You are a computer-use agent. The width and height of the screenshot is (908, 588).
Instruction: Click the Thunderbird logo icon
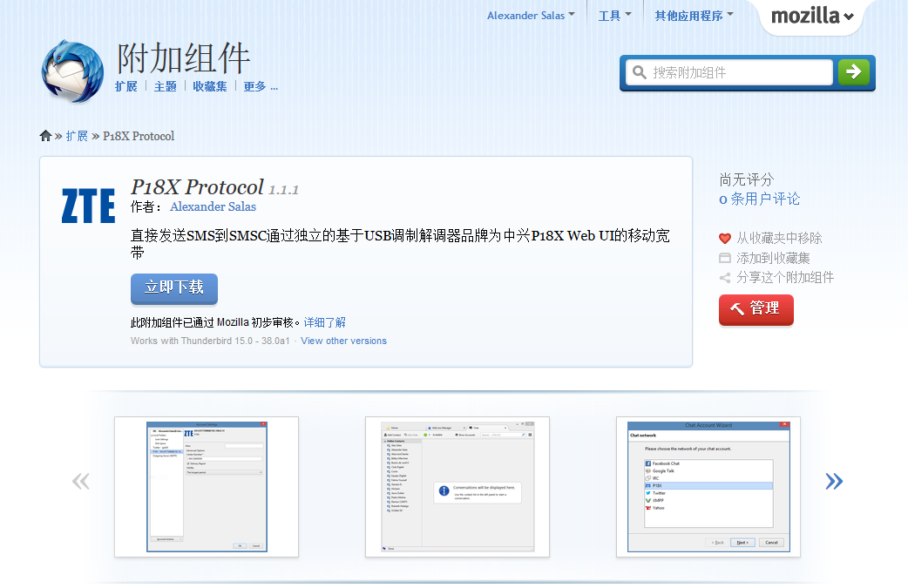pyautogui.click(x=72, y=71)
